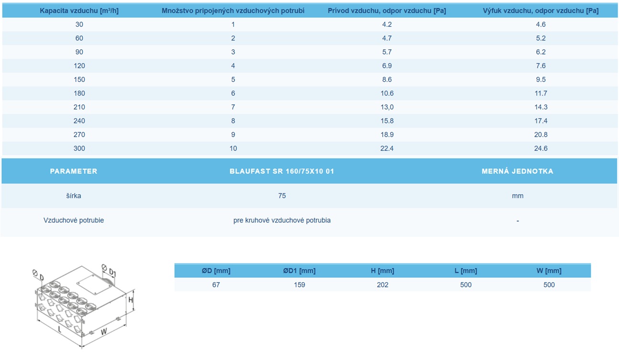
Task: Select the air capacity value 300
Action: [x=79, y=148]
